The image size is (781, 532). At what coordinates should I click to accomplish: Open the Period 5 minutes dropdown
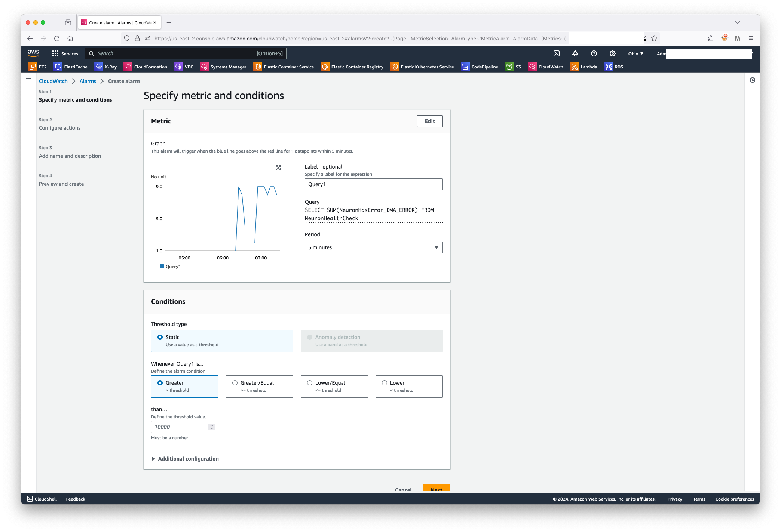373,247
